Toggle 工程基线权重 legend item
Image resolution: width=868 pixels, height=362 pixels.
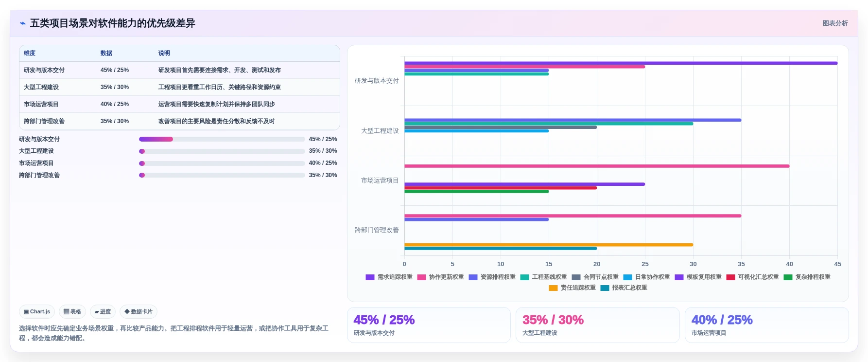pyautogui.click(x=543, y=277)
